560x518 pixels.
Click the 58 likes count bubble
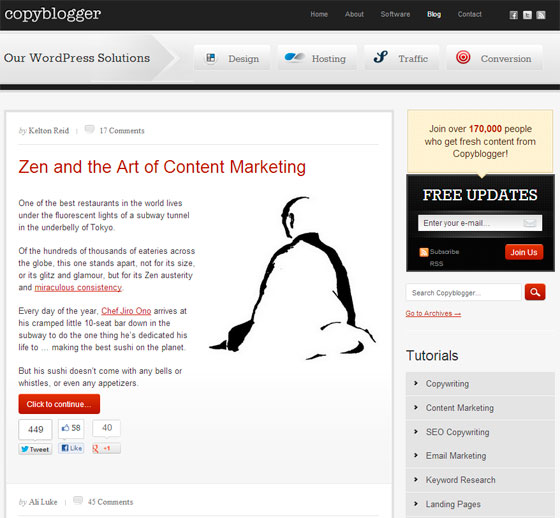pyautogui.click(x=71, y=428)
